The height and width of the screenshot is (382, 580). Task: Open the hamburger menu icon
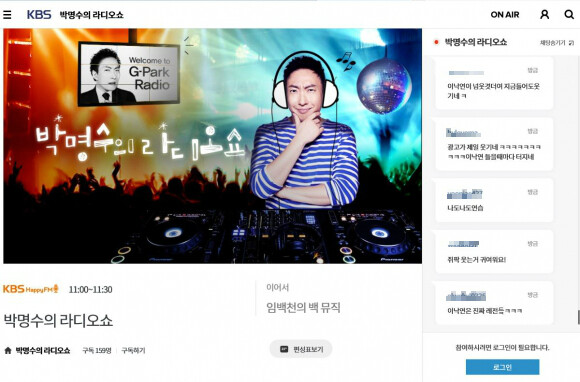7,14
